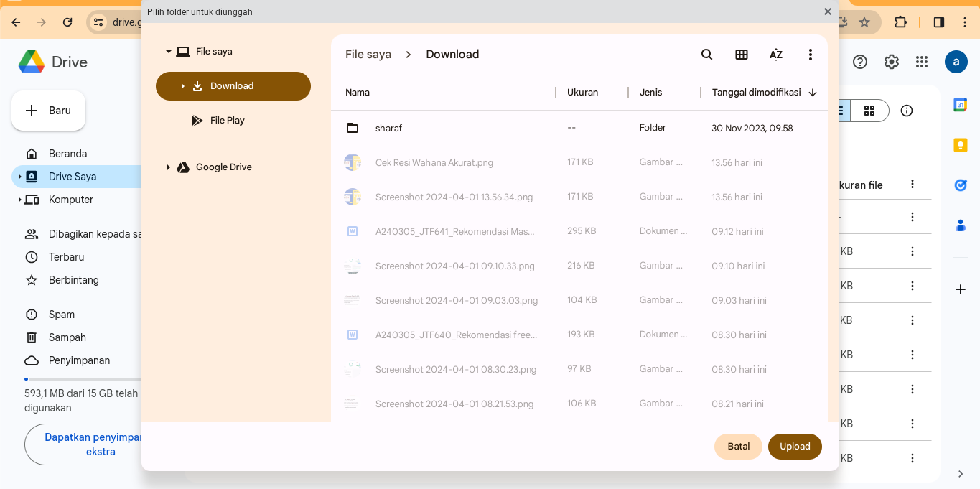Viewport: 980px width, 489px height.
Task: Open Google Calendar side panel icon
Action: [960, 105]
